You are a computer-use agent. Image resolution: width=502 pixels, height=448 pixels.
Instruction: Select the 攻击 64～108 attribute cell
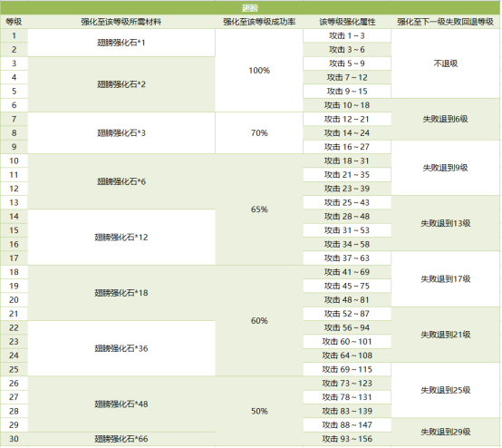[x=347, y=355]
